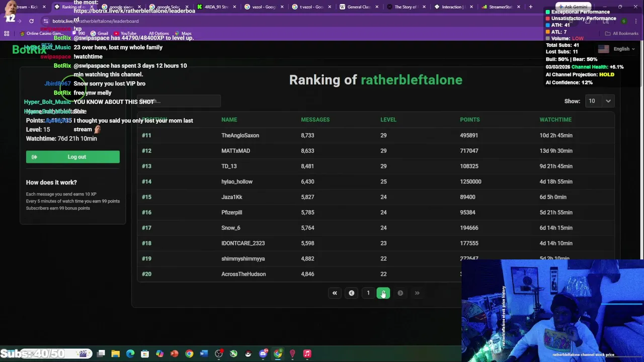Open the pink location-pin app in taskbar
644x362 pixels.
tap(292, 354)
